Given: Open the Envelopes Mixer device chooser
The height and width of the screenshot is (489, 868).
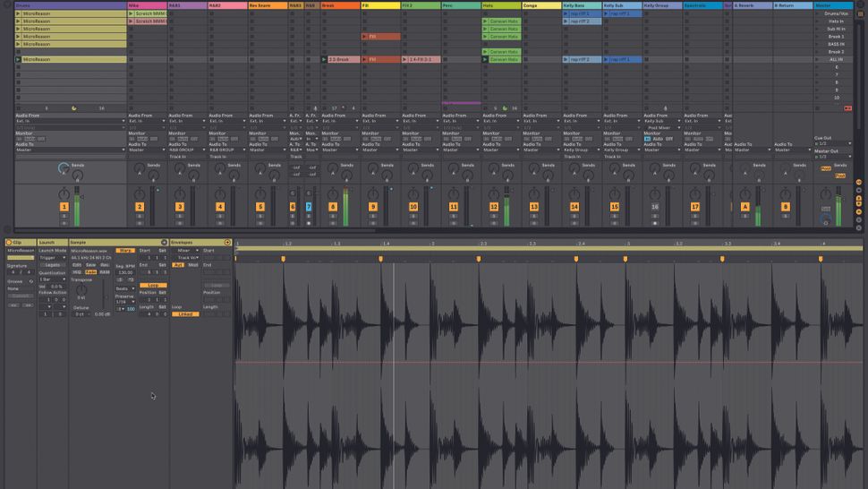Looking at the screenshot, I should tap(186, 250).
